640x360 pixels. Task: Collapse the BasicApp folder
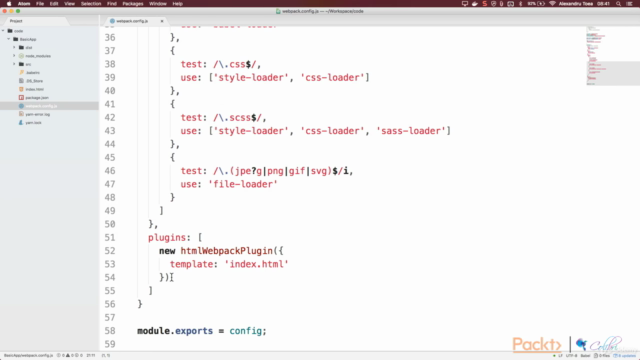click(x=9, y=39)
